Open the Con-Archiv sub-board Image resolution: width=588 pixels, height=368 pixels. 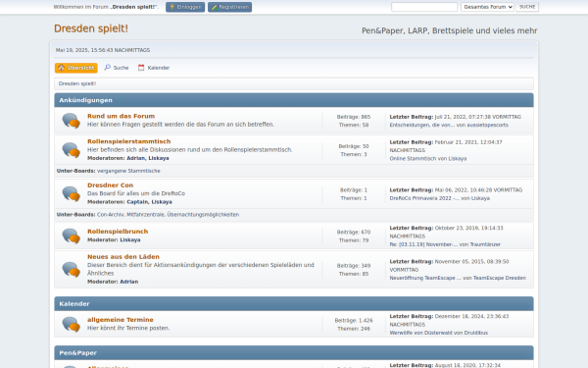pos(111,215)
